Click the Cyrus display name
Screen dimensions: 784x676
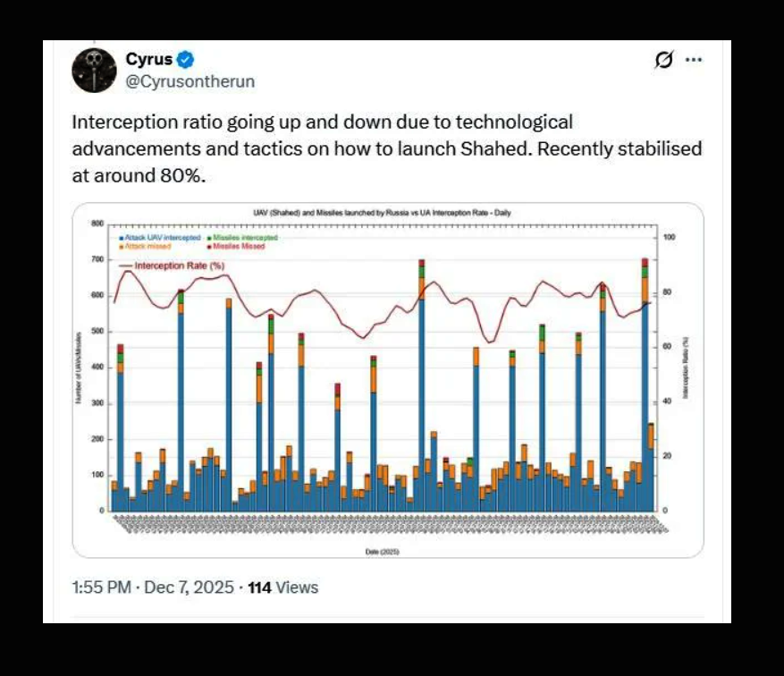149,61
